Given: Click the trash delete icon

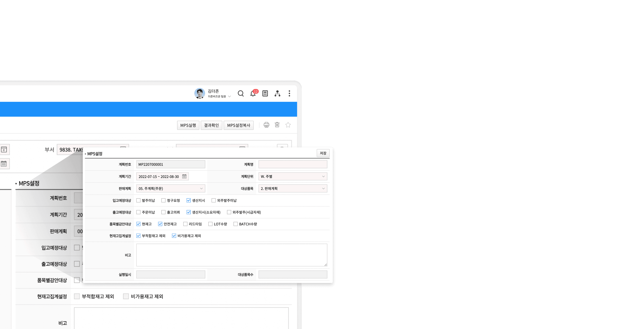Looking at the screenshot, I should click(x=277, y=125).
